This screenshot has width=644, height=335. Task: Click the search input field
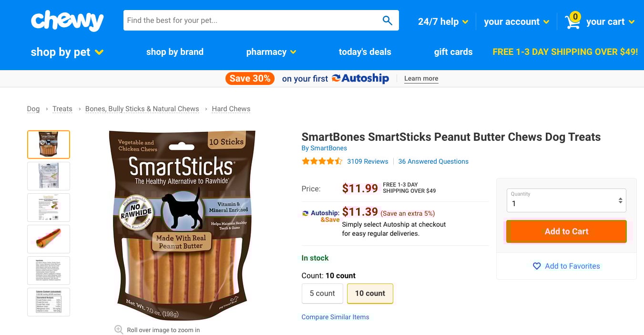point(250,21)
